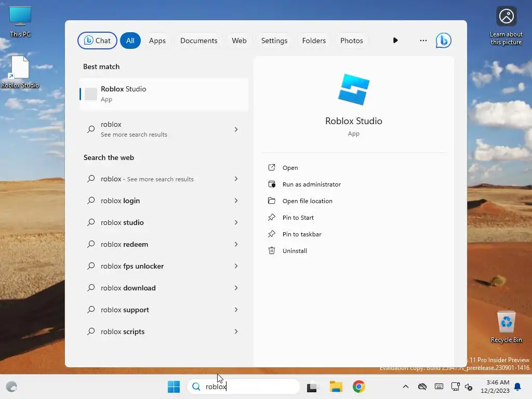This screenshot has width=532, height=399.
Task: Expand chevron for 'roblox support' suggestion
Action: click(x=236, y=310)
